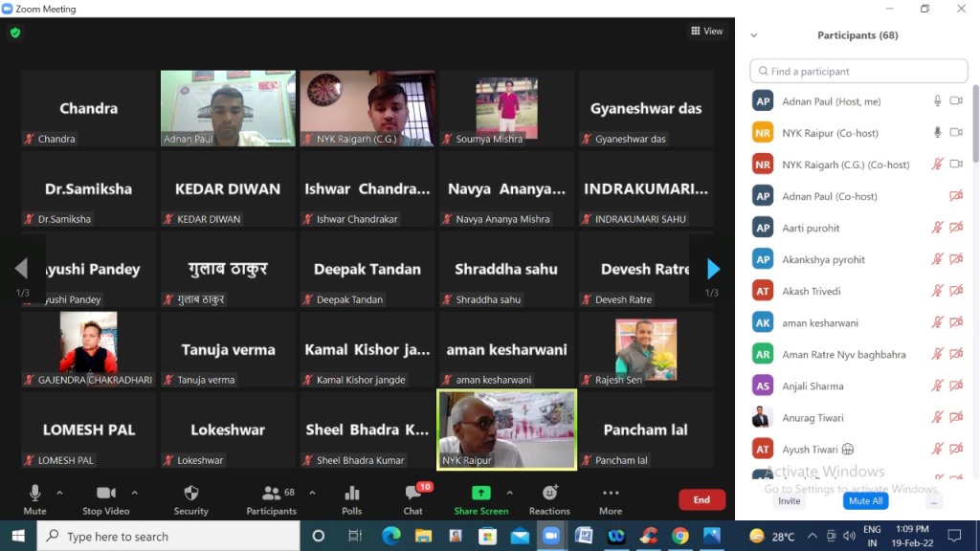The height and width of the screenshot is (551, 980).
Task: Expand audio options arrow beside Mute
Action: coord(59,494)
